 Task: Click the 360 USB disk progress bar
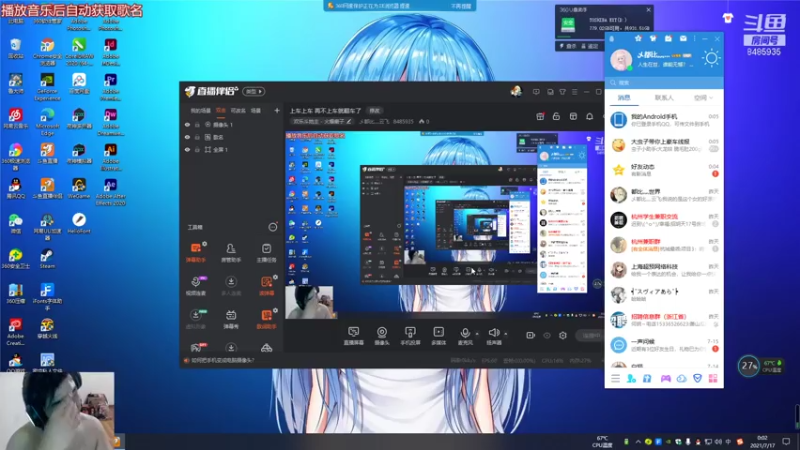coord(564,37)
